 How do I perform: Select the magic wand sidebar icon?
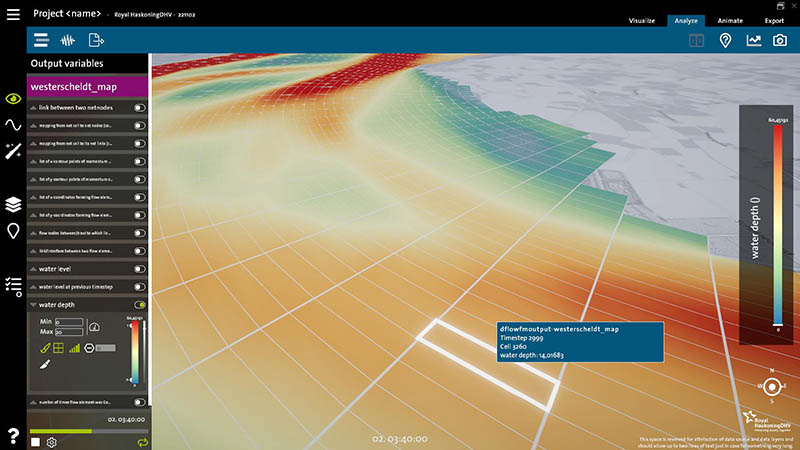tap(13, 151)
